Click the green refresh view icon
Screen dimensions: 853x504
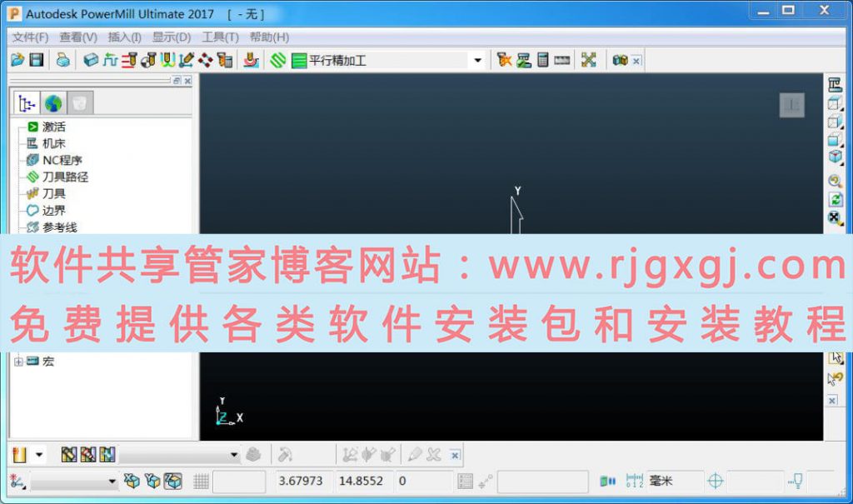point(835,200)
